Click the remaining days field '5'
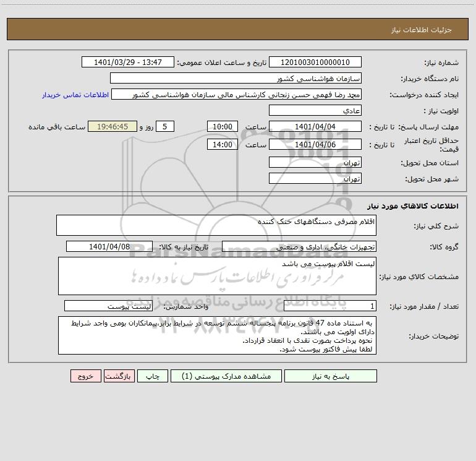The image size is (476, 461). point(165,126)
